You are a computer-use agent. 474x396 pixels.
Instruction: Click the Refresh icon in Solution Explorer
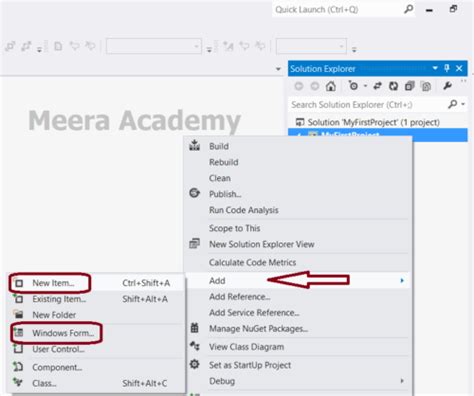[x=394, y=86]
